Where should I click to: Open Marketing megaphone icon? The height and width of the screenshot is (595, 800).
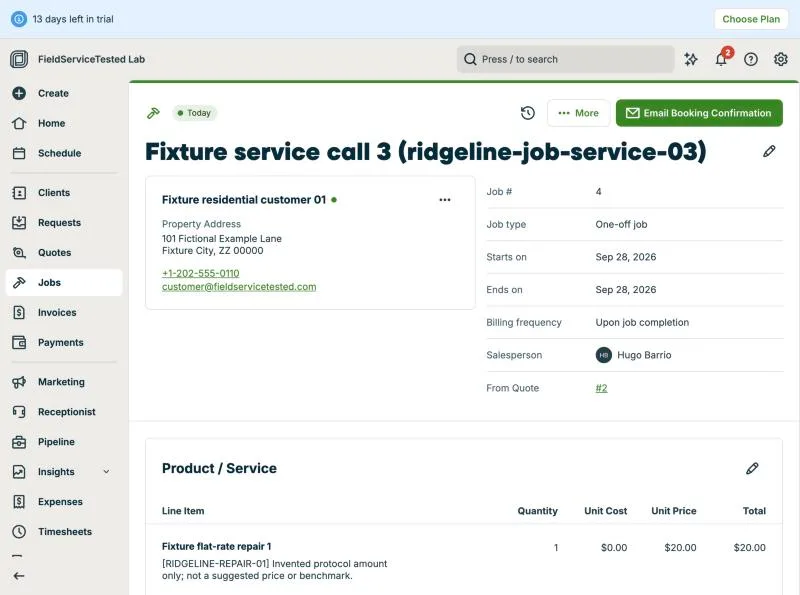[19, 382]
